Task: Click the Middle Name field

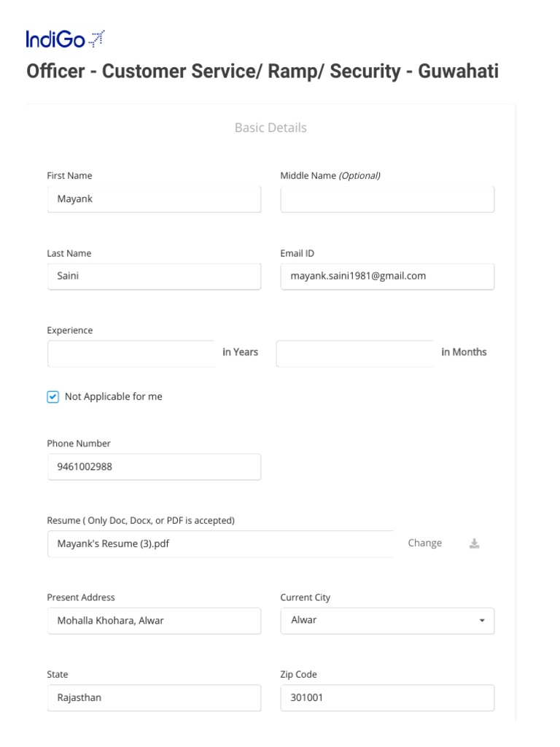Action: click(x=387, y=199)
